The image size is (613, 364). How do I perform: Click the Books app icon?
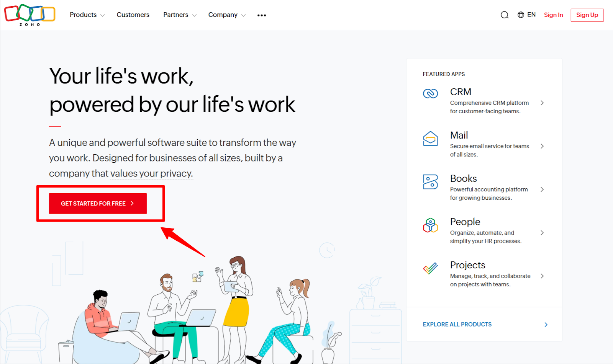(x=430, y=182)
